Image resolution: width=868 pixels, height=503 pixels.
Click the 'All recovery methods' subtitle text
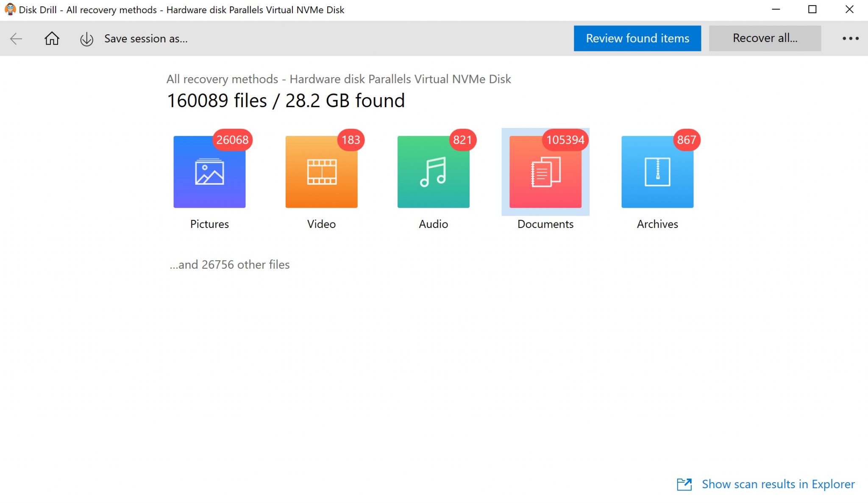tap(339, 79)
